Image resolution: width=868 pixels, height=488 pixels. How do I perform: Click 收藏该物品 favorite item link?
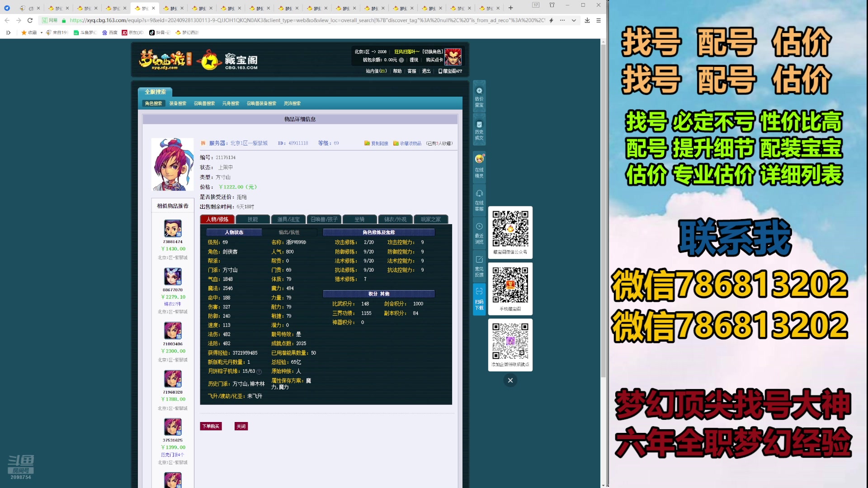pyautogui.click(x=407, y=143)
